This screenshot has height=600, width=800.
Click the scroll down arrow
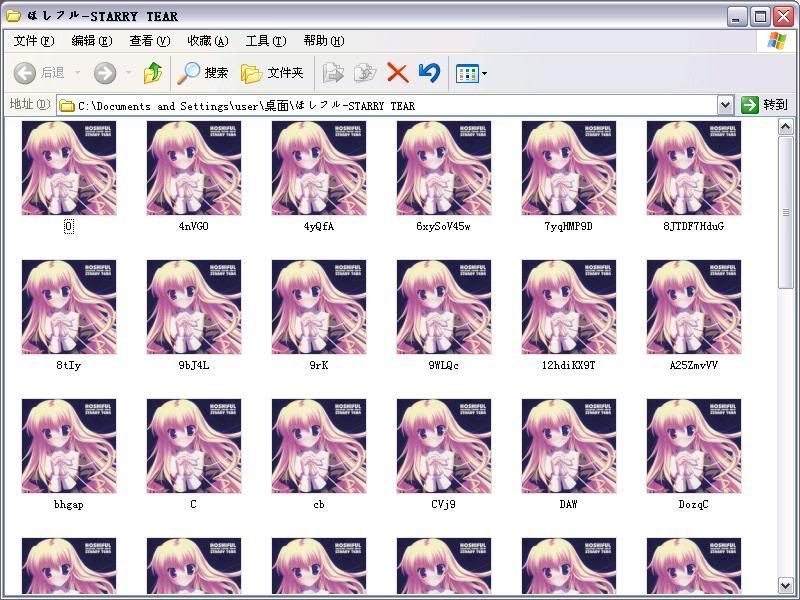click(x=785, y=585)
